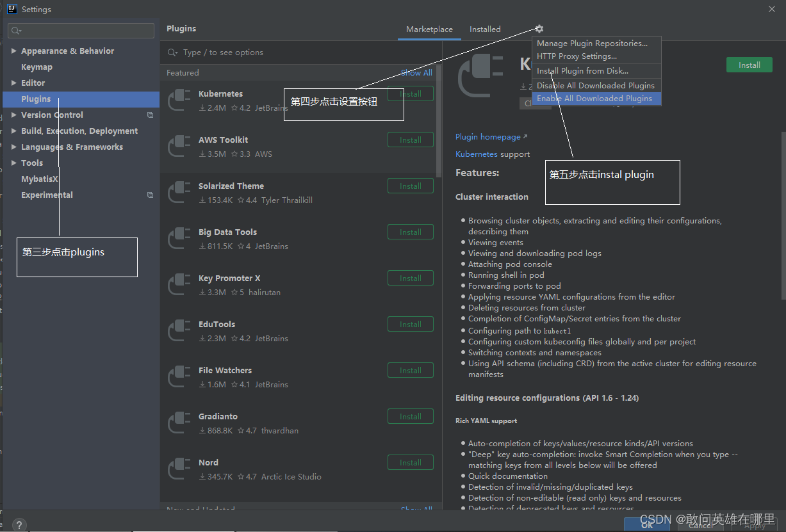This screenshot has width=786, height=532.
Task: Expand the Editor settings section
Action: 14,83
